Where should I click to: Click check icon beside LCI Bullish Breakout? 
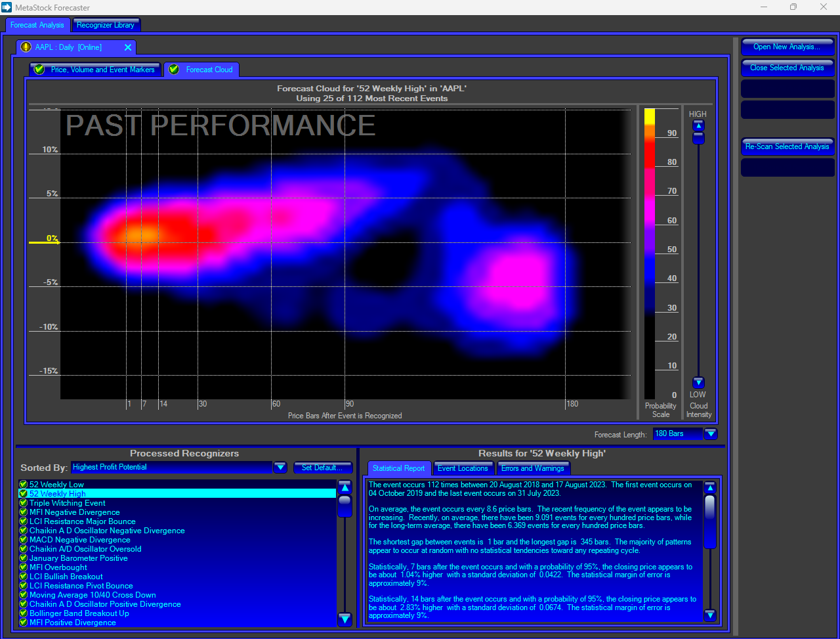tap(24, 577)
